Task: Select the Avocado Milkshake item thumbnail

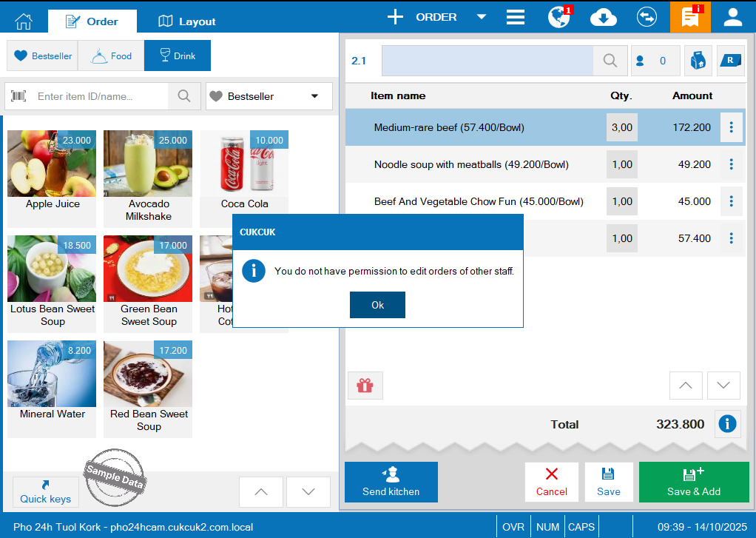Action: [148, 164]
